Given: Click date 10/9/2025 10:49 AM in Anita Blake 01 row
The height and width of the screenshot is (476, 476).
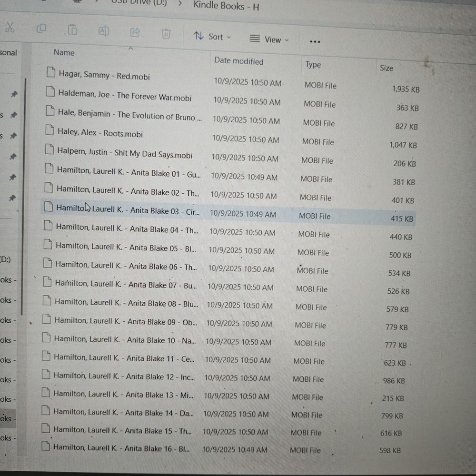Looking at the screenshot, I should point(244,177).
